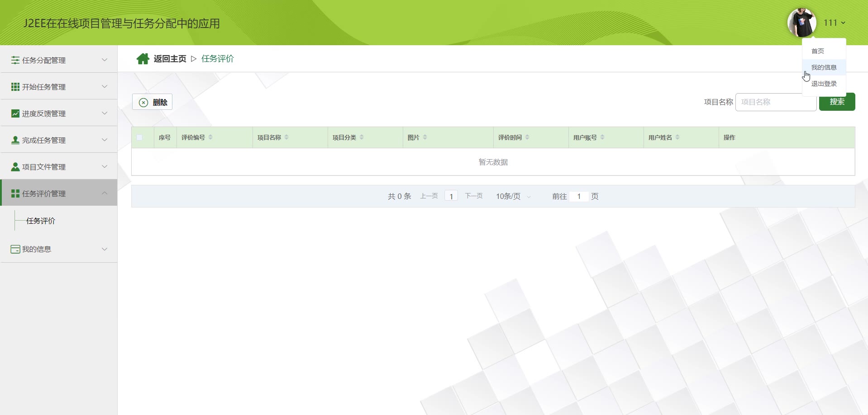The image size is (868, 415).
Task: Expand 开始任务管理 chevron
Action: click(x=105, y=86)
